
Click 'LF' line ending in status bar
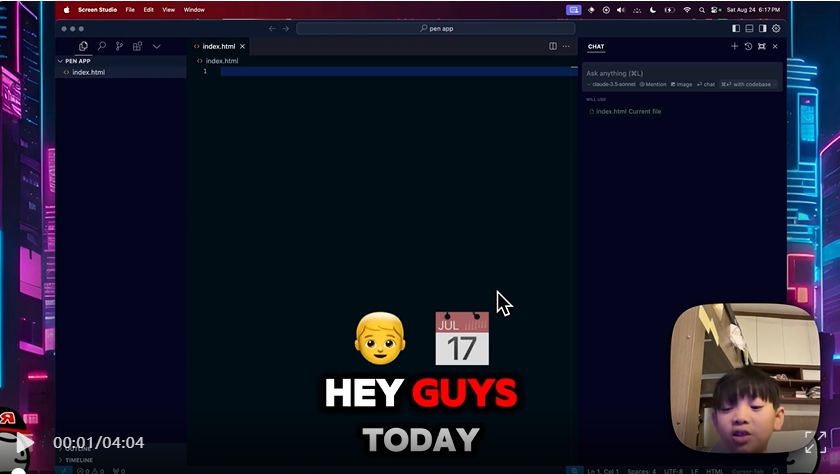pyautogui.click(x=695, y=471)
